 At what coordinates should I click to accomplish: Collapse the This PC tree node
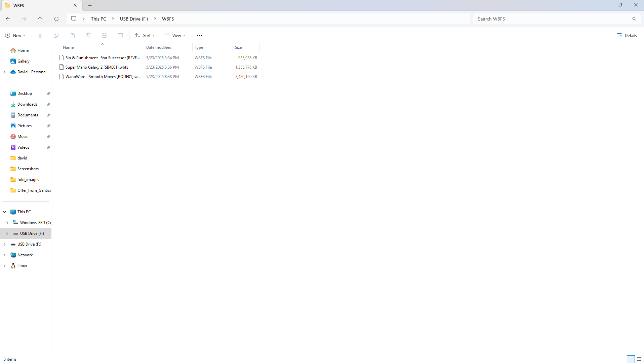(5, 212)
